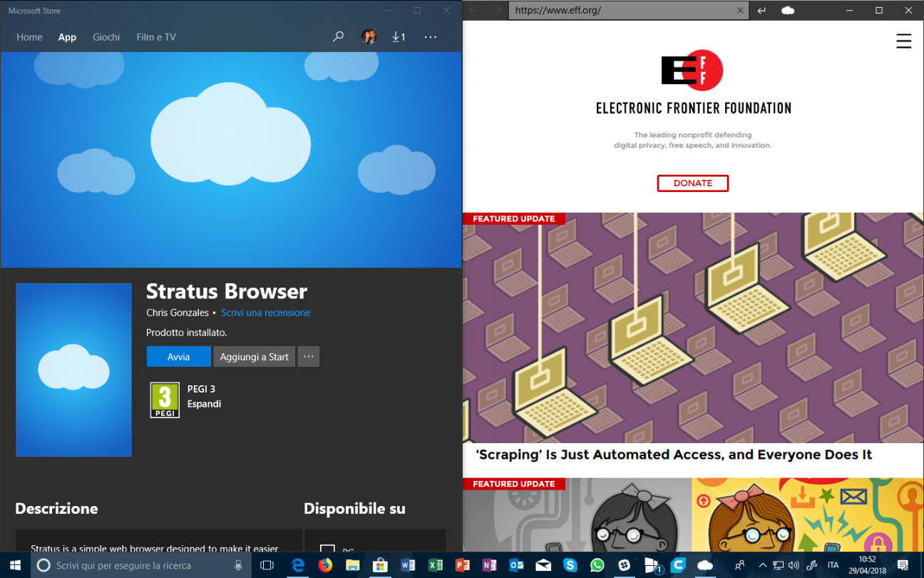The width and height of the screenshot is (924, 578).
Task: Open the network icon in system tray
Action: [779, 565]
